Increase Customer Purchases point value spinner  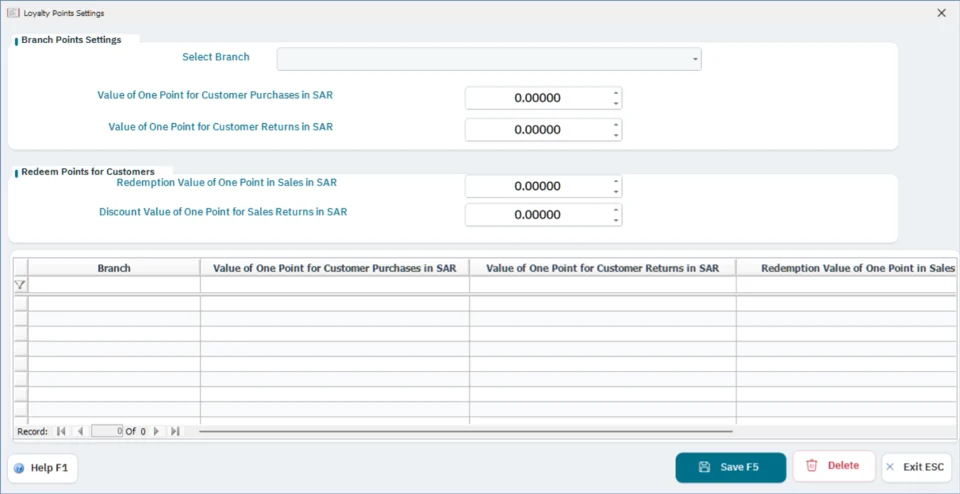616,93
